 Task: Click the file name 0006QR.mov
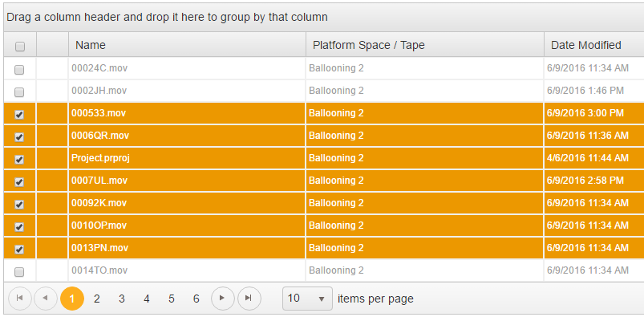100,136
